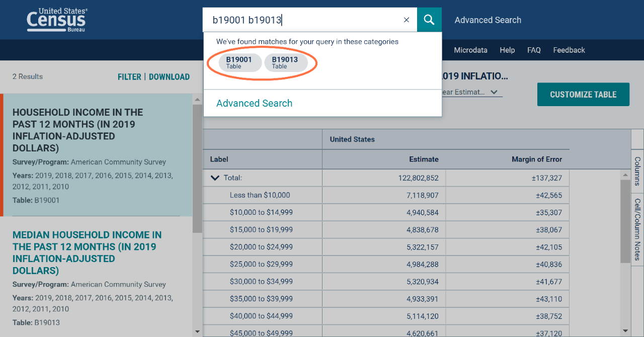Viewport: 644px width, 337px height.
Task: Click the DOWNLOAD option
Action: (169, 77)
